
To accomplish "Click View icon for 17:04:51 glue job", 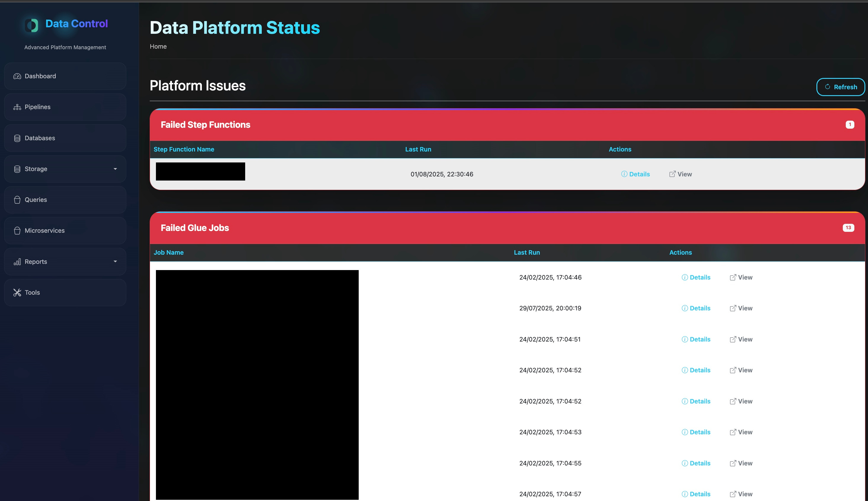I will [733, 339].
